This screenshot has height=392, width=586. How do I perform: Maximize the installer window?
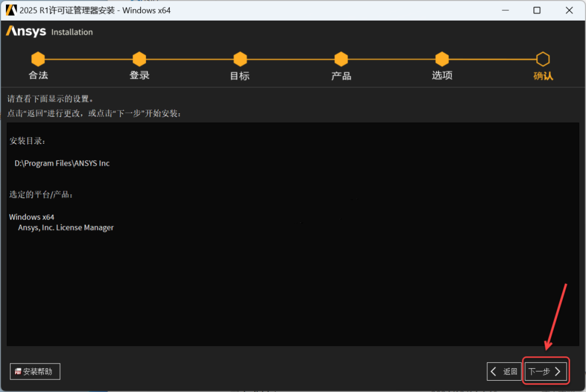537,10
